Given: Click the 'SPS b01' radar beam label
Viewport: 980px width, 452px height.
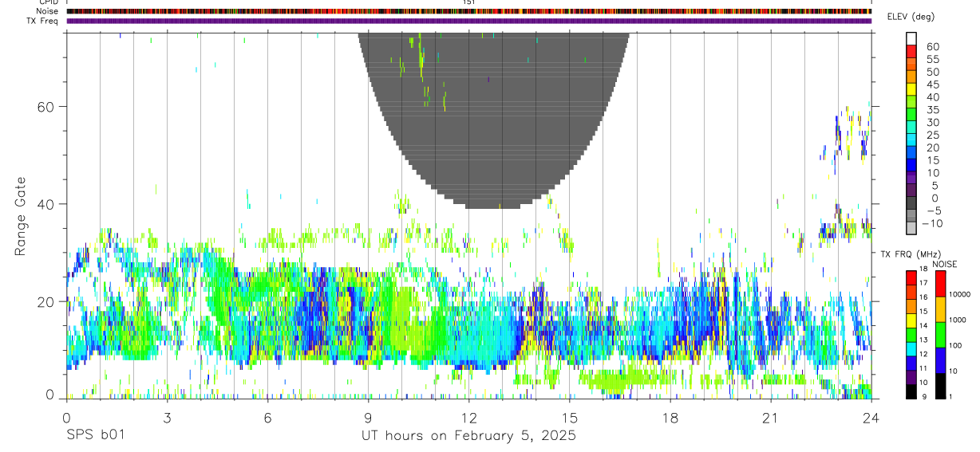Looking at the screenshot, I should coord(95,436).
